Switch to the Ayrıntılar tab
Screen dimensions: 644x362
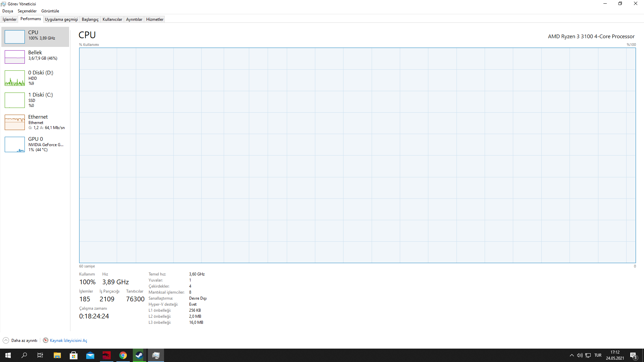pyautogui.click(x=134, y=19)
